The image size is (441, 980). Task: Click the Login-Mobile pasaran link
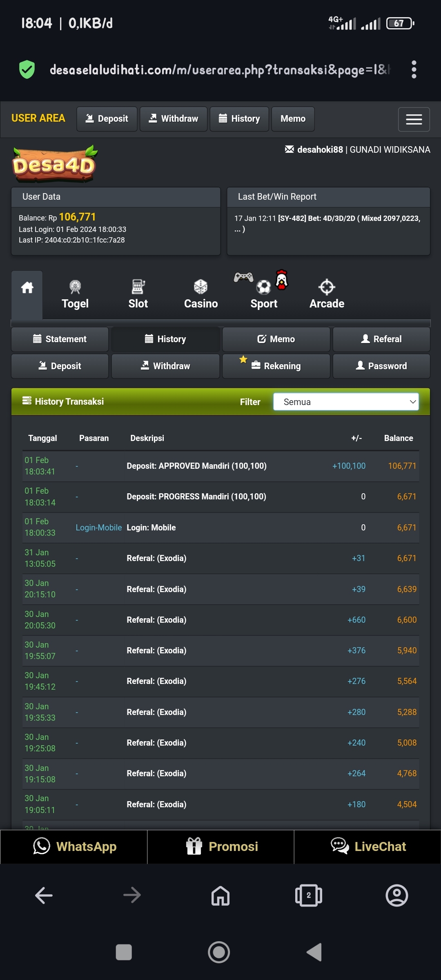point(99,528)
